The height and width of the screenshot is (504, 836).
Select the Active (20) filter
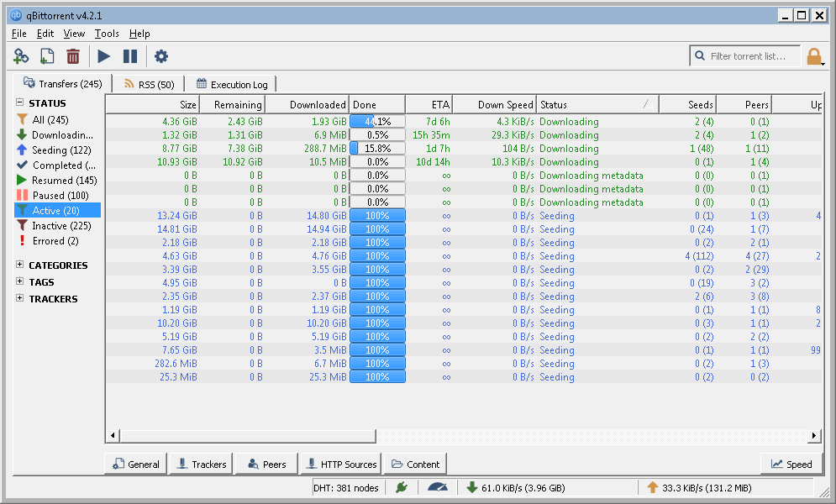coord(58,211)
